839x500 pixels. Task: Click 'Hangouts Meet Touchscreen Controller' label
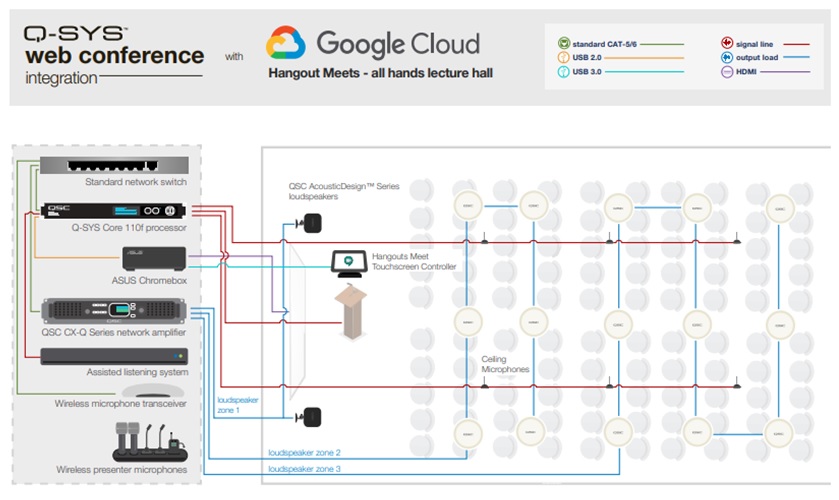(x=414, y=261)
